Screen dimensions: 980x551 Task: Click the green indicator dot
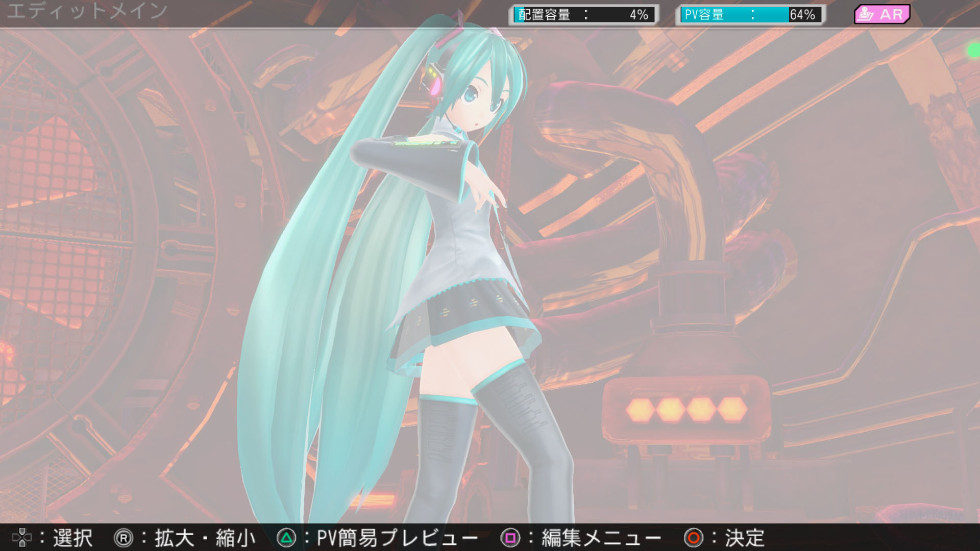coord(974,51)
